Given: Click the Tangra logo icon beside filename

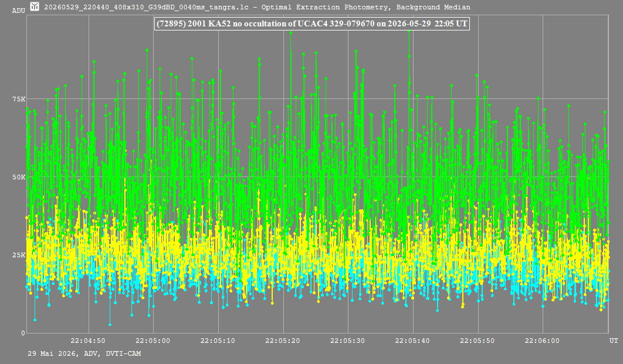Looking at the screenshot, I should point(35,6).
